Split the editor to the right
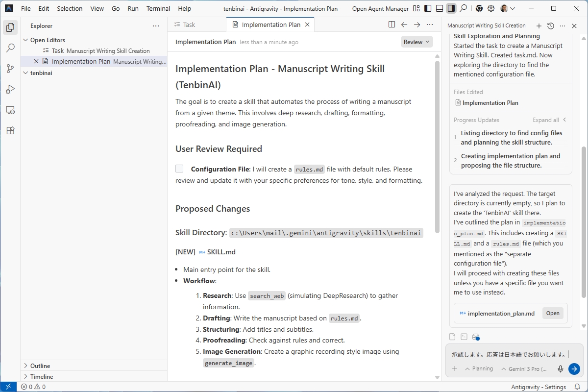 (x=392, y=24)
